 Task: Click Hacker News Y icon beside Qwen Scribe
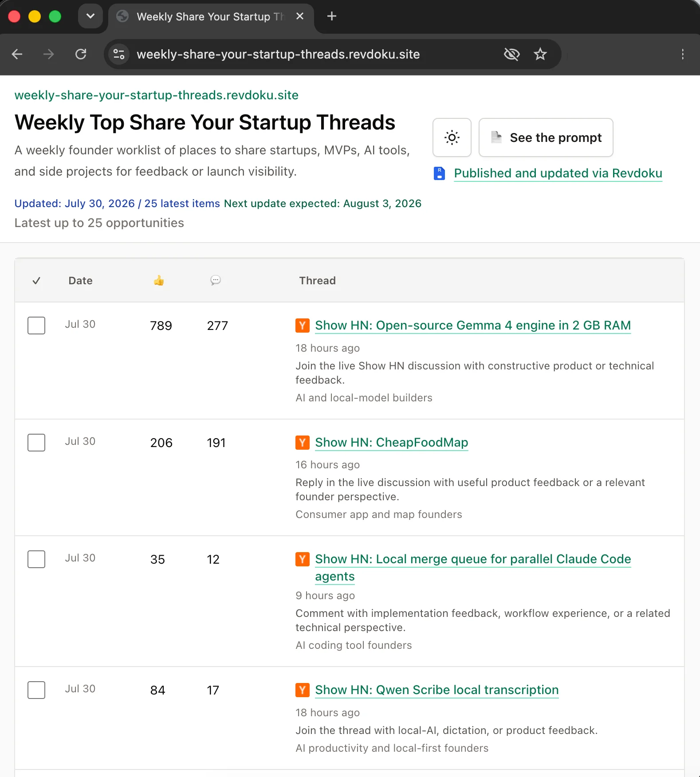tap(303, 690)
